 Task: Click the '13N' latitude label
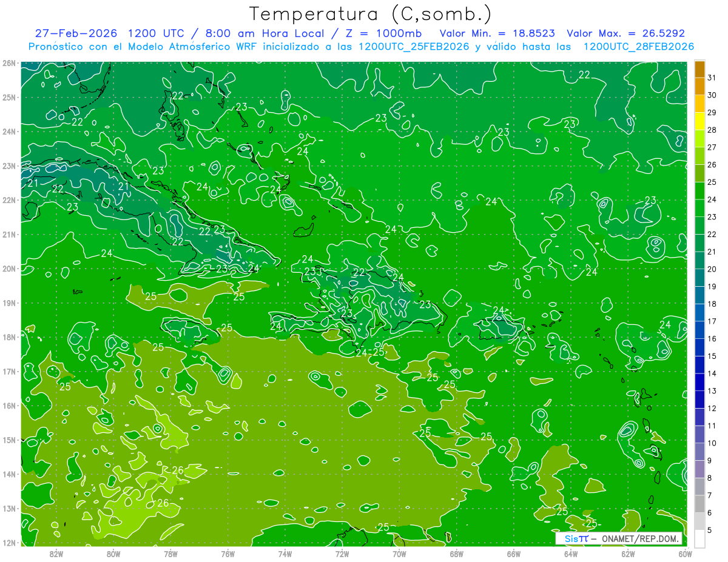[8, 509]
